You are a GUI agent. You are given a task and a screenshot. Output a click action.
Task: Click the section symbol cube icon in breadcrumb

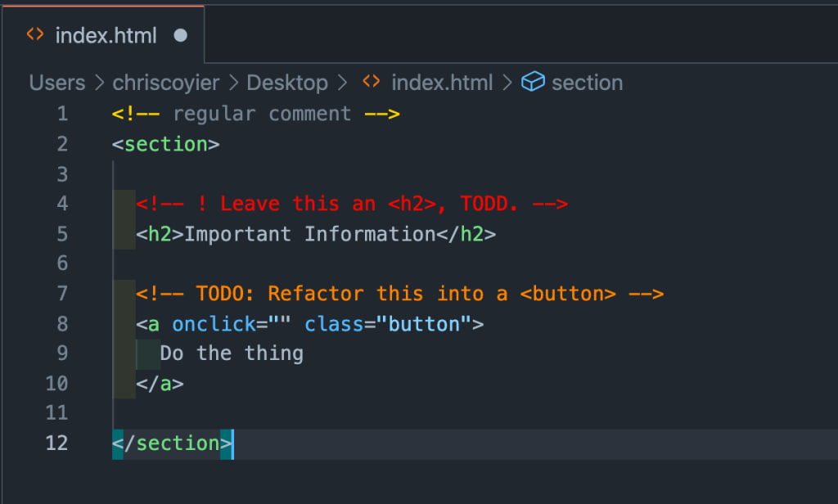pos(533,82)
